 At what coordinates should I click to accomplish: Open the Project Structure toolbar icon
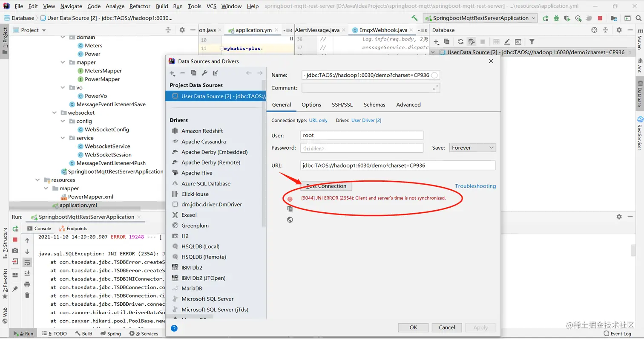pos(614,18)
